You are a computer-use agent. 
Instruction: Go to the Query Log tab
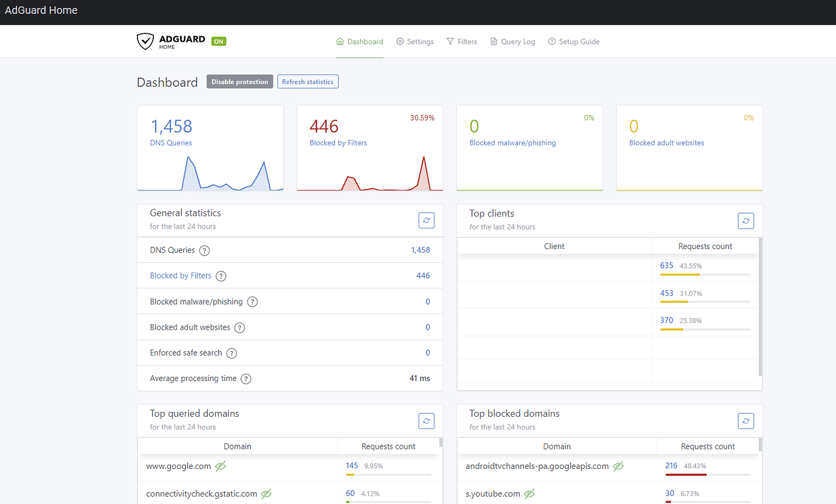[x=513, y=42]
